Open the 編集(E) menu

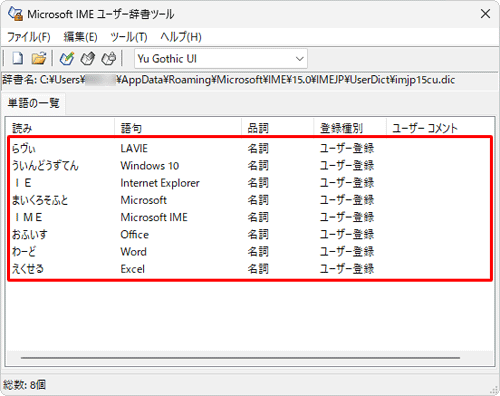tap(80, 37)
